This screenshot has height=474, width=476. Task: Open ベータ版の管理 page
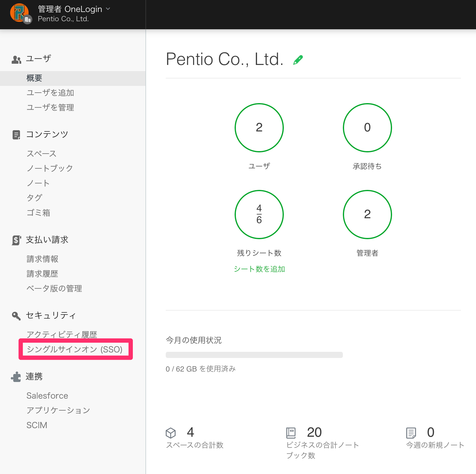coord(54,289)
